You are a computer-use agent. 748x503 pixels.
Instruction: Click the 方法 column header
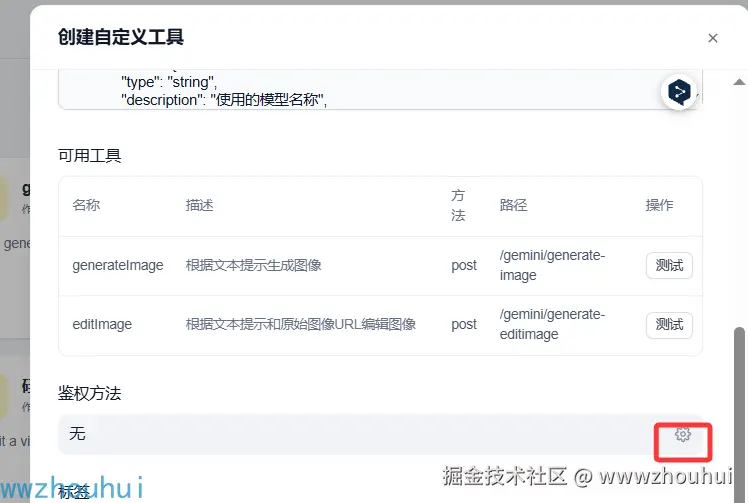coord(458,205)
